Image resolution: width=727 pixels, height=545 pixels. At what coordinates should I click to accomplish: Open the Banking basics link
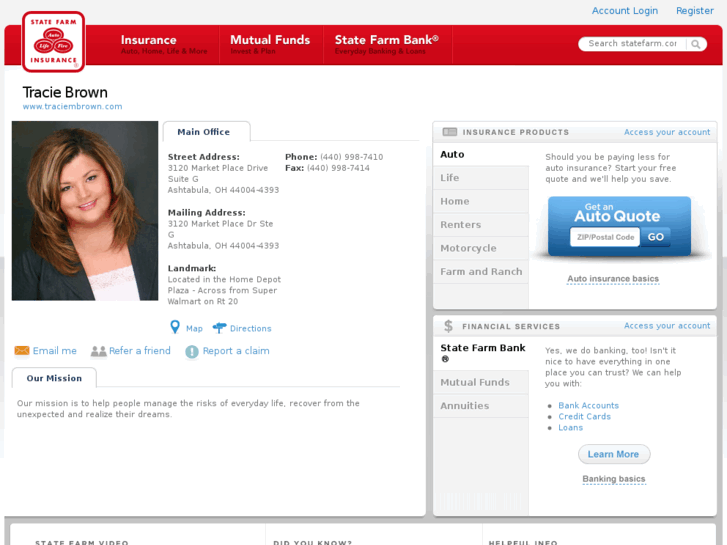point(614,479)
